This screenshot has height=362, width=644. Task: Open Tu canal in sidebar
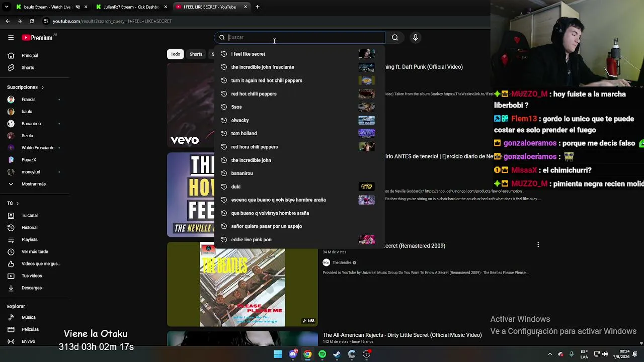pyautogui.click(x=30, y=215)
